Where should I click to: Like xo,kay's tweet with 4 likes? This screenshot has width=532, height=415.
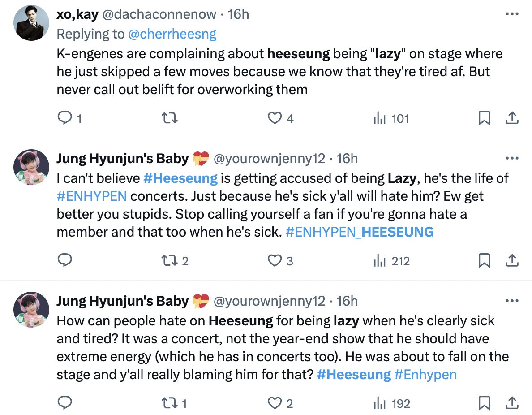point(275,118)
